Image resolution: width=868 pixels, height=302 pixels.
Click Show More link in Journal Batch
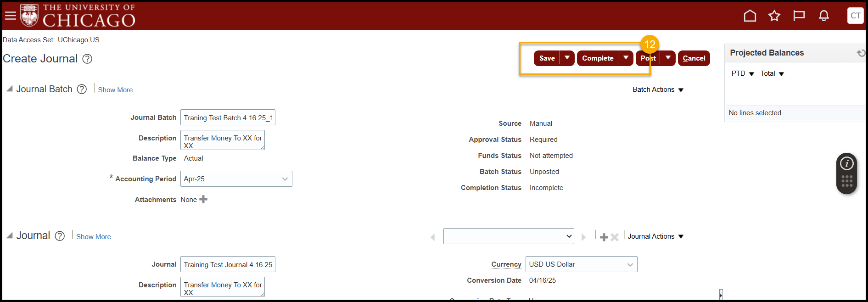click(x=115, y=90)
